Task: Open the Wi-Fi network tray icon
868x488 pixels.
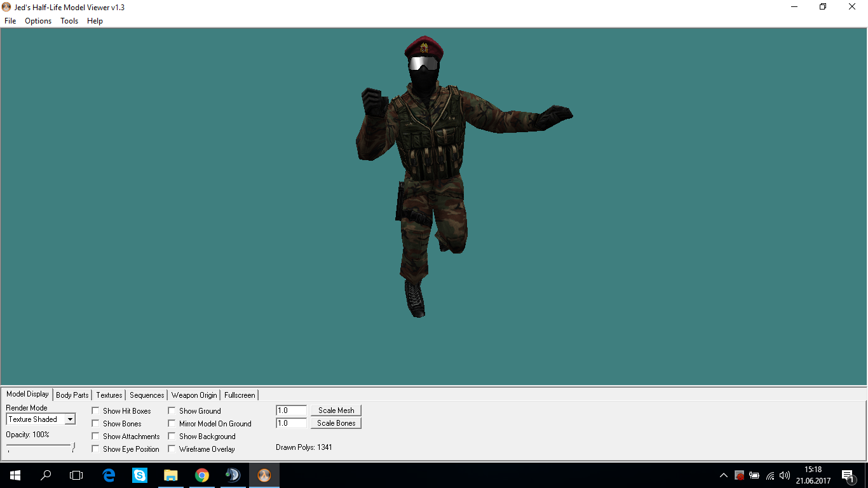Action: (770, 475)
